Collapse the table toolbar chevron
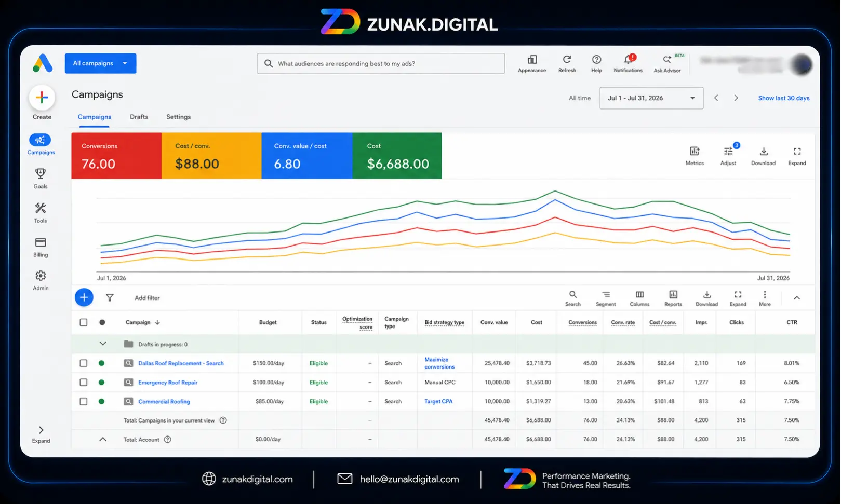This screenshot has height=504, width=841. pyautogui.click(x=797, y=298)
